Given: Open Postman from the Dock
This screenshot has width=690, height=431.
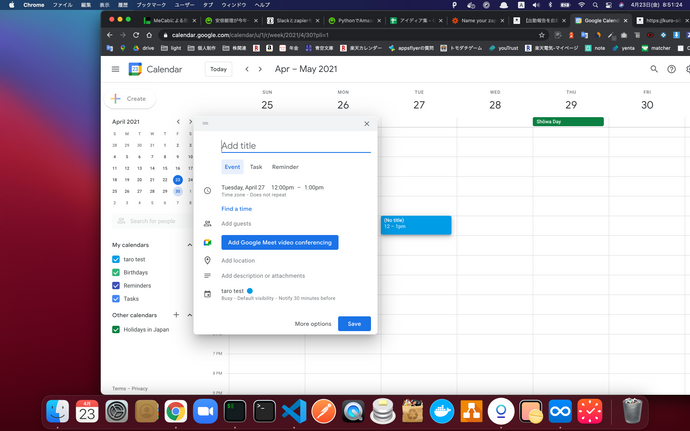Looking at the screenshot, I should pos(323,412).
